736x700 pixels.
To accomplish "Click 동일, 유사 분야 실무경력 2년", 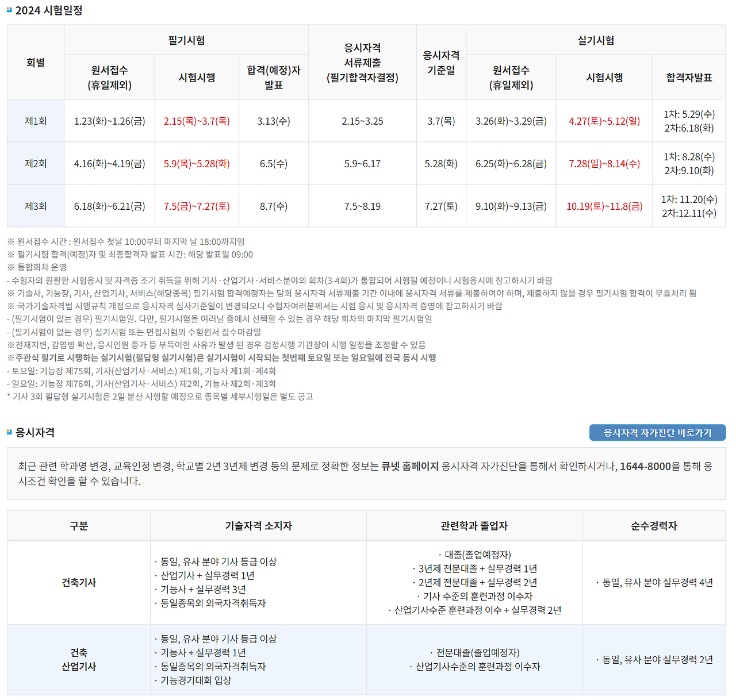I will click(654, 659).
